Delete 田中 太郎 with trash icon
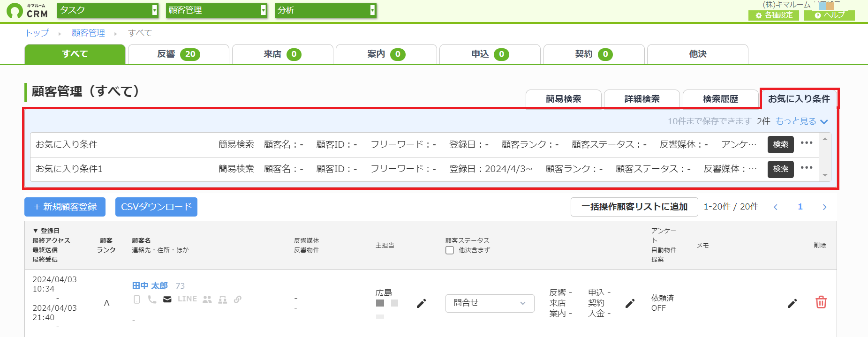868x337 pixels. click(821, 302)
